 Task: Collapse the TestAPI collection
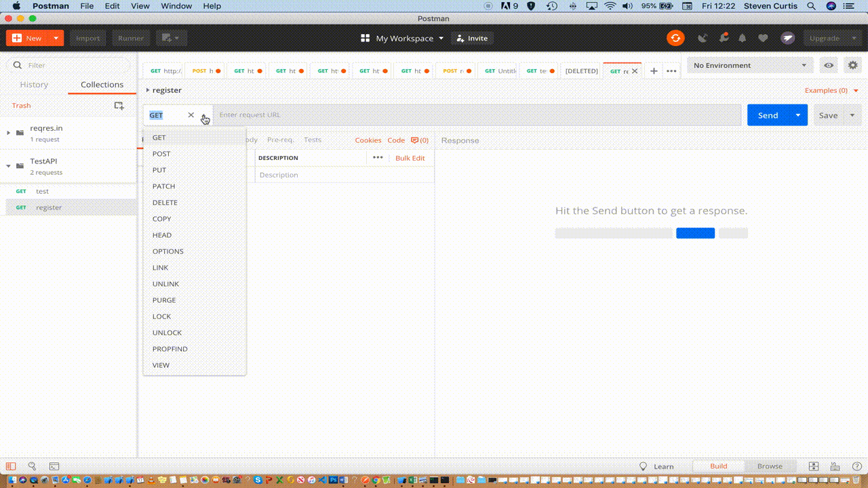point(9,166)
